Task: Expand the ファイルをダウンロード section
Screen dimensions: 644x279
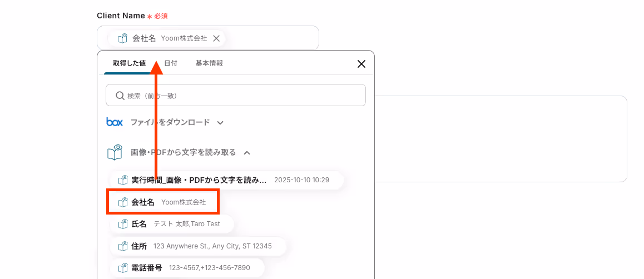Action: point(220,122)
